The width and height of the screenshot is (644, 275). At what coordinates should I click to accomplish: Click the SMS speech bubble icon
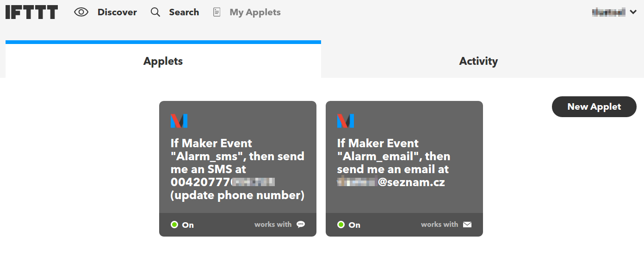[301, 225]
